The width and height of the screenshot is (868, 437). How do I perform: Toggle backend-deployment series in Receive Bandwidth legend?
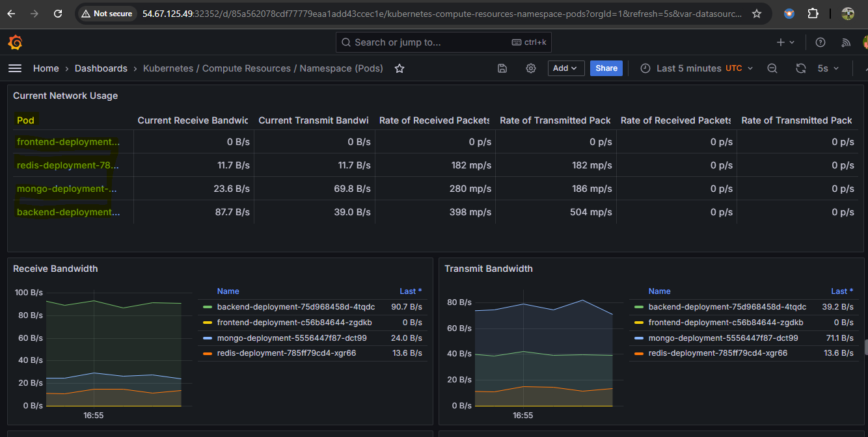295,307
